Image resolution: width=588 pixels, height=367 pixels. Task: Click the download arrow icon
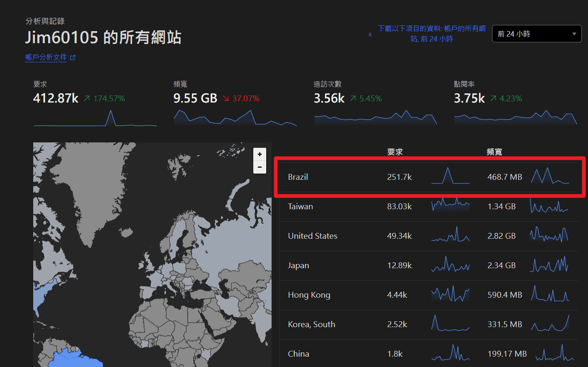tap(370, 34)
